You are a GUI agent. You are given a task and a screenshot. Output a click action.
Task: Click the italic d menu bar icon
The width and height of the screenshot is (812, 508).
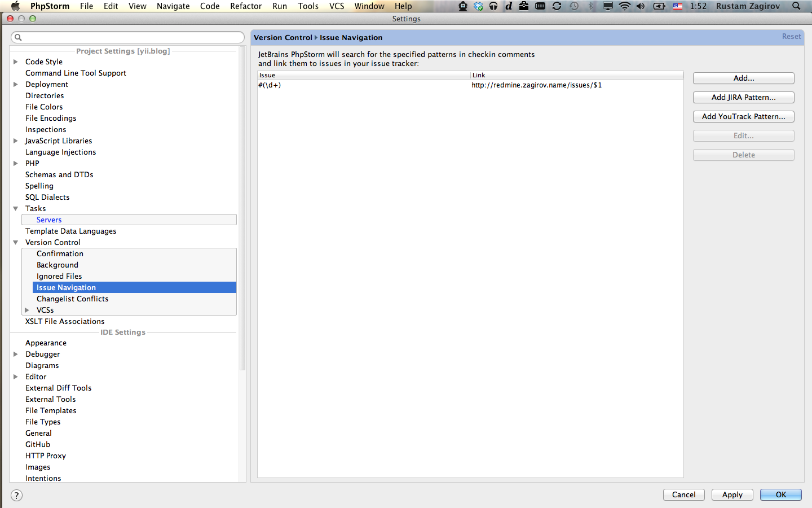(x=509, y=6)
